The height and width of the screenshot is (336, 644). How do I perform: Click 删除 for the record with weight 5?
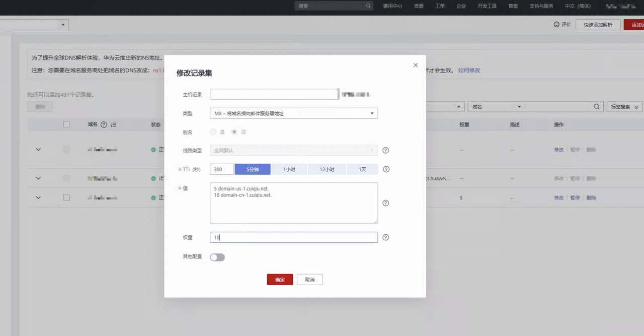click(591, 198)
